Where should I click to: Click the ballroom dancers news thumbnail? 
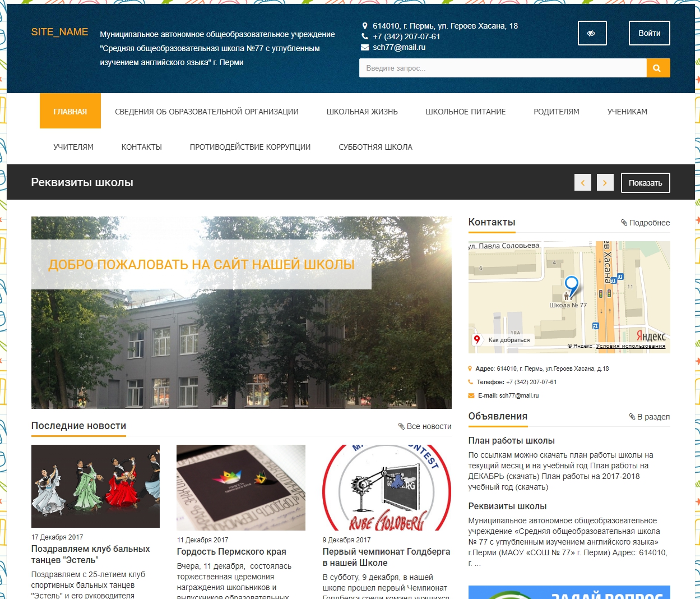pyautogui.click(x=95, y=486)
